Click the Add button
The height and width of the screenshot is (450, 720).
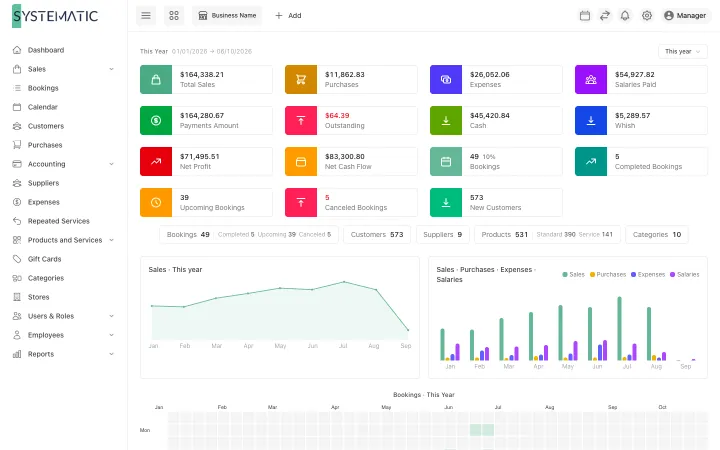pyautogui.click(x=288, y=16)
